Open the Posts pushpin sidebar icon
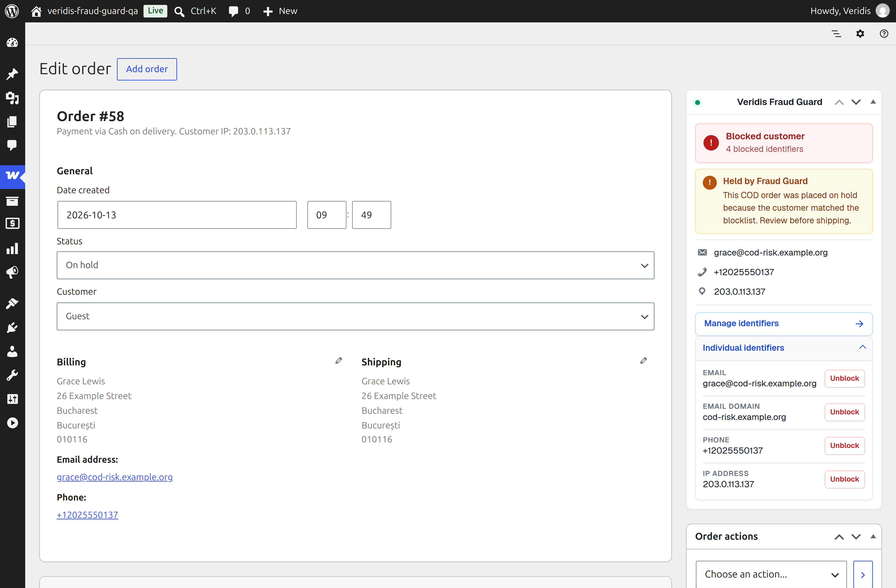Viewport: 896px width, 588px height. click(x=12, y=74)
